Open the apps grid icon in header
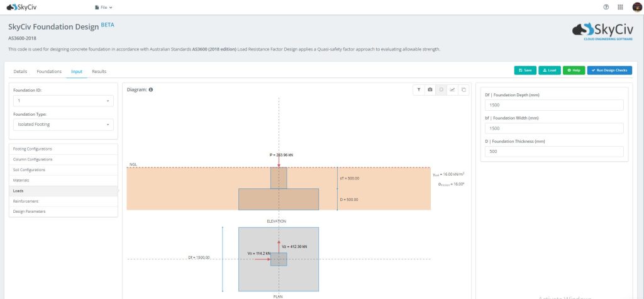Screen dimensions: 644x299 (x=620, y=7)
